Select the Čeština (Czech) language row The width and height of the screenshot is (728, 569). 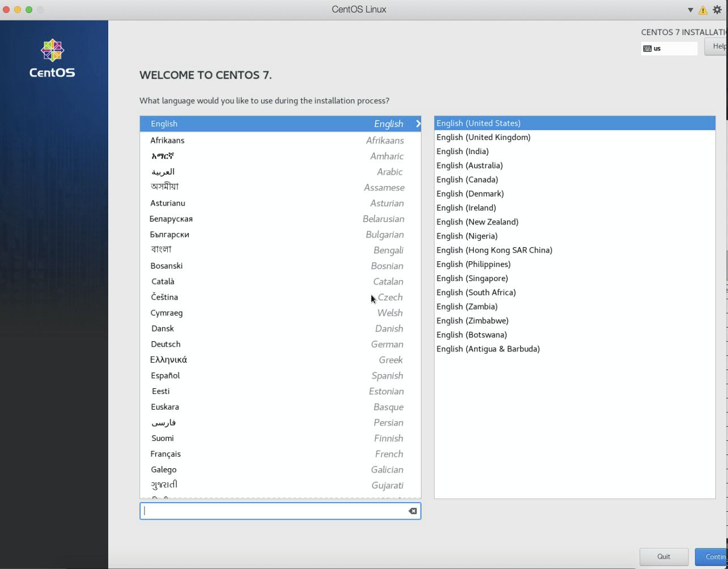(280, 298)
